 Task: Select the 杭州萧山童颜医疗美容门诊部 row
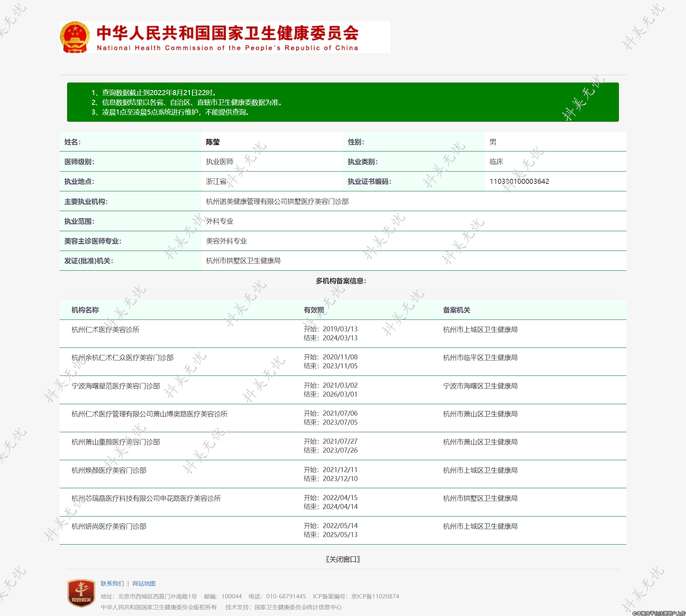116,442
